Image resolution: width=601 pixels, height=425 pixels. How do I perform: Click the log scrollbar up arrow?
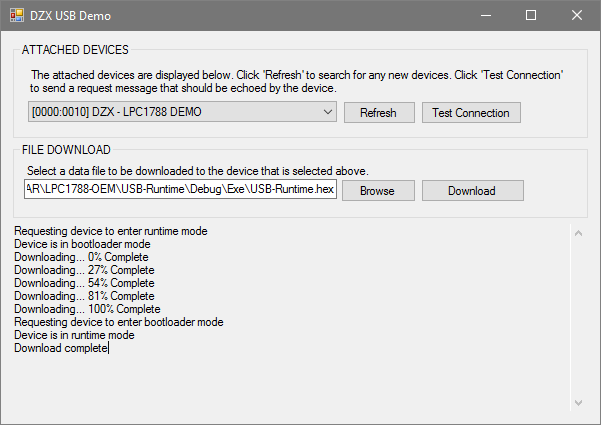click(578, 233)
